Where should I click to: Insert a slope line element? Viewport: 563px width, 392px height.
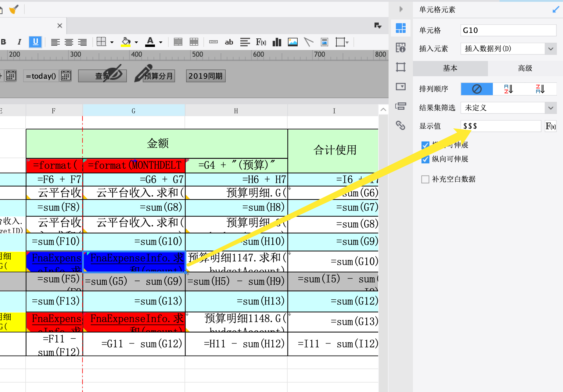click(309, 42)
